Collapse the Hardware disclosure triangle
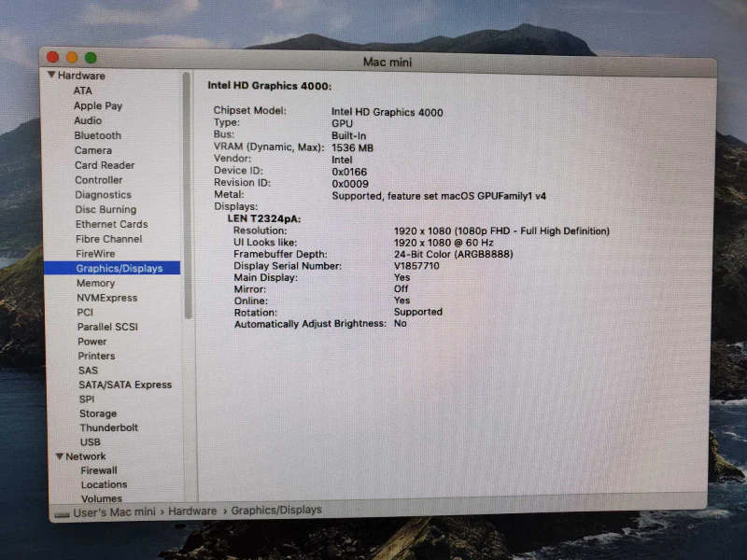 coord(51,75)
